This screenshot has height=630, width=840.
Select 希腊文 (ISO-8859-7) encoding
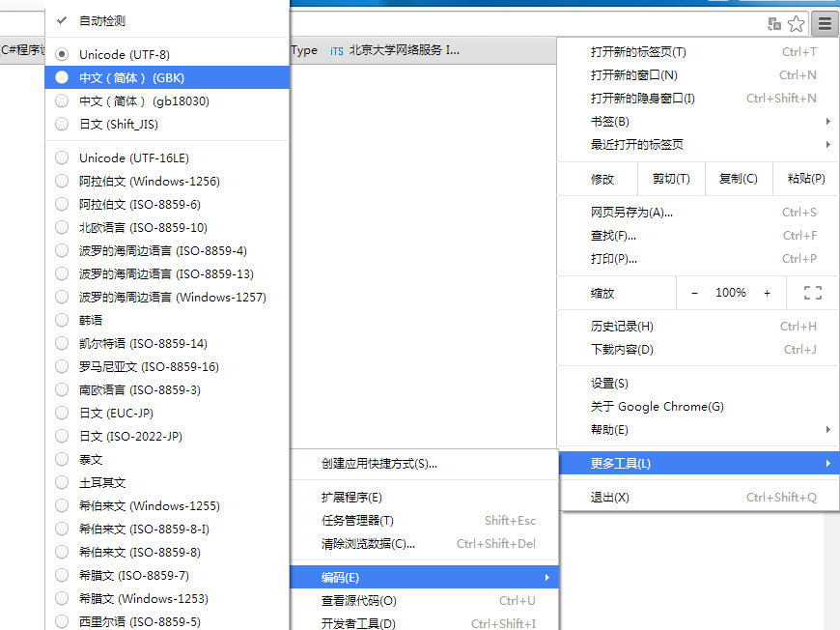167,575
